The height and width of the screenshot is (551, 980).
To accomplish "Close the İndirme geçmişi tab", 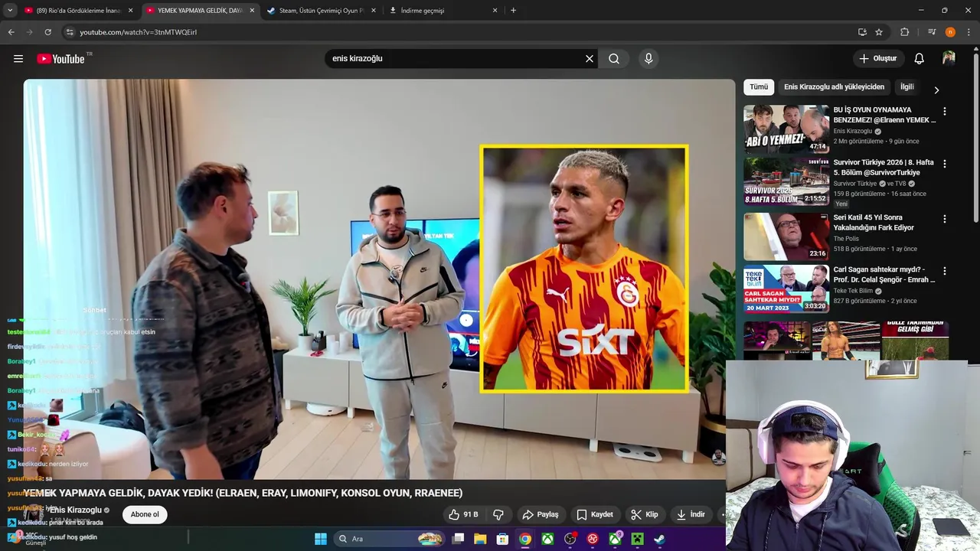I will click(x=495, y=11).
